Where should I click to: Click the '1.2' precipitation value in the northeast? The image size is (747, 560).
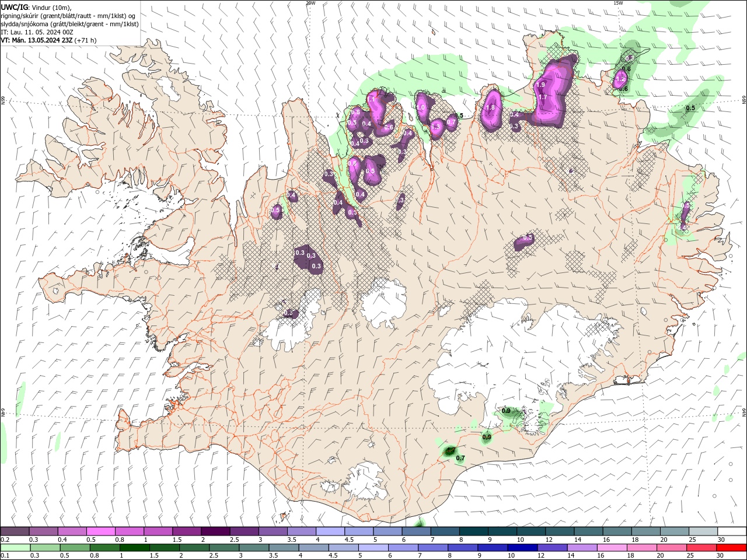point(620,79)
